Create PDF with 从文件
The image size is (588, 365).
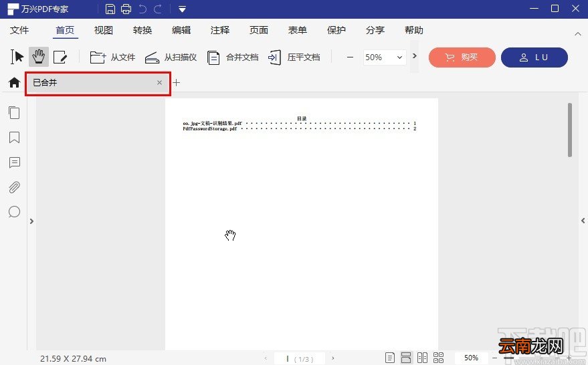pyautogui.click(x=112, y=57)
